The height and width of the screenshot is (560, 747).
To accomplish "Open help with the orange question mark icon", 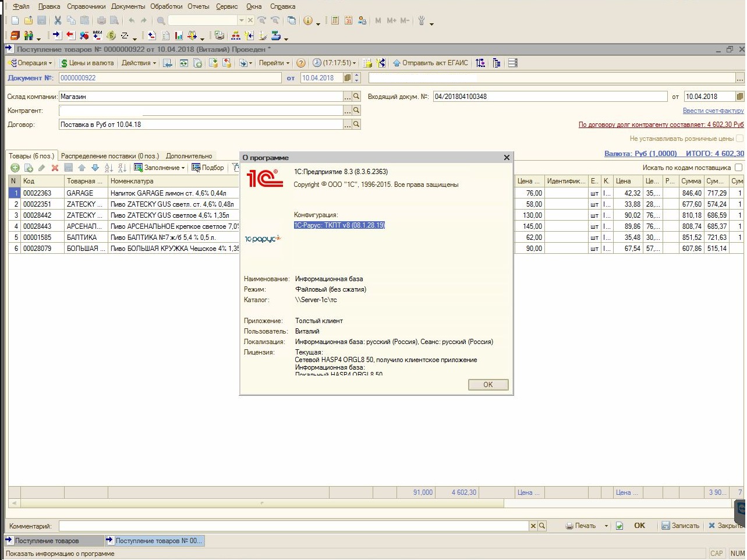I will 300,63.
